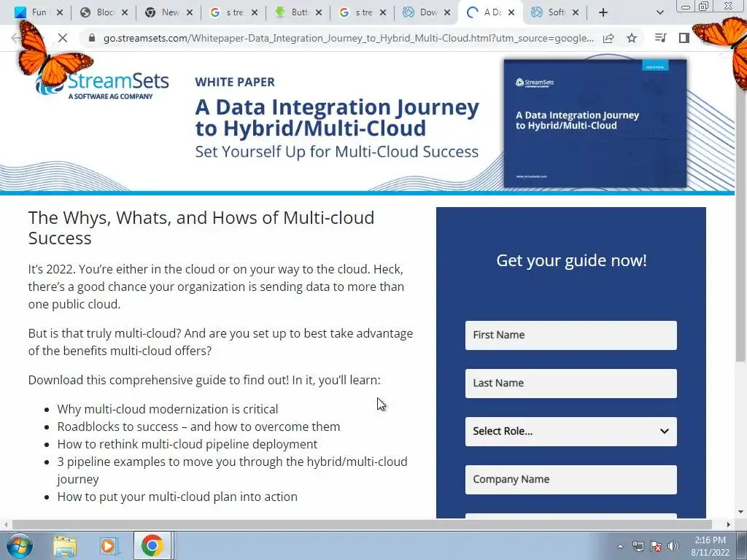Click the horizontal scrollbar at bottom
Viewport: 747px width, 560px height.
(x=362, y=524)
